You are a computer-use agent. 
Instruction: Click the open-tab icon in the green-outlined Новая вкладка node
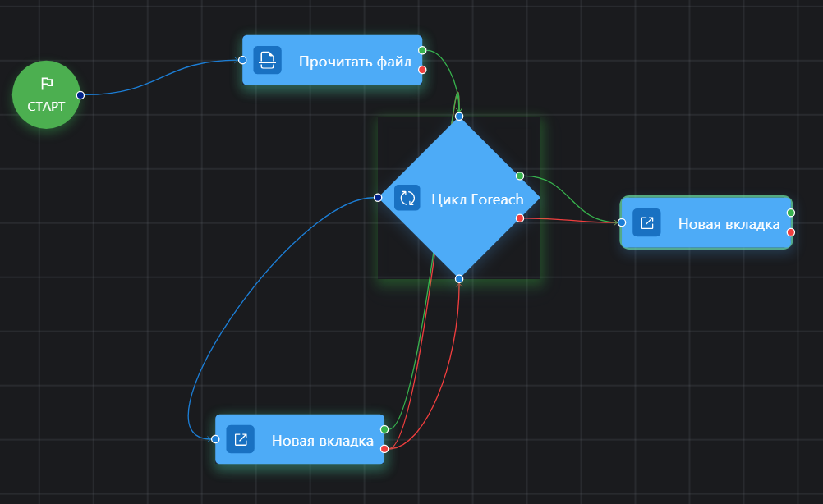click(646, 222)
